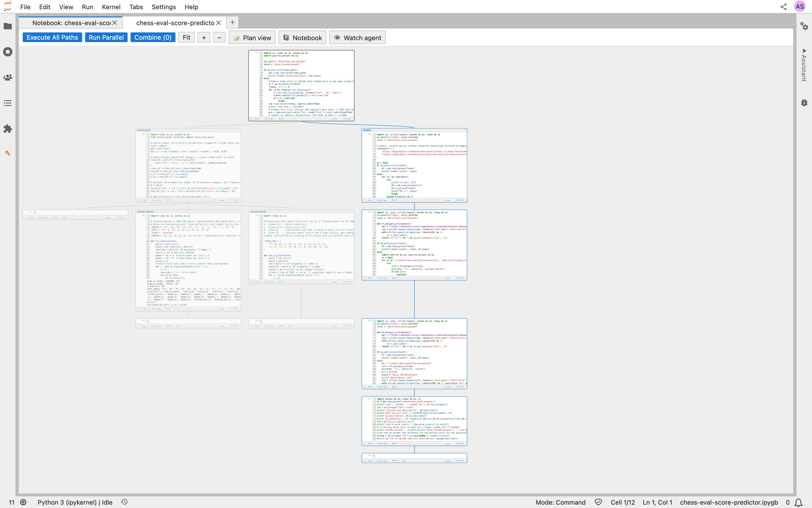Tick checkbox on last empty explore-path cell
This screenshot has height=508, width=812.
point(364,461)
